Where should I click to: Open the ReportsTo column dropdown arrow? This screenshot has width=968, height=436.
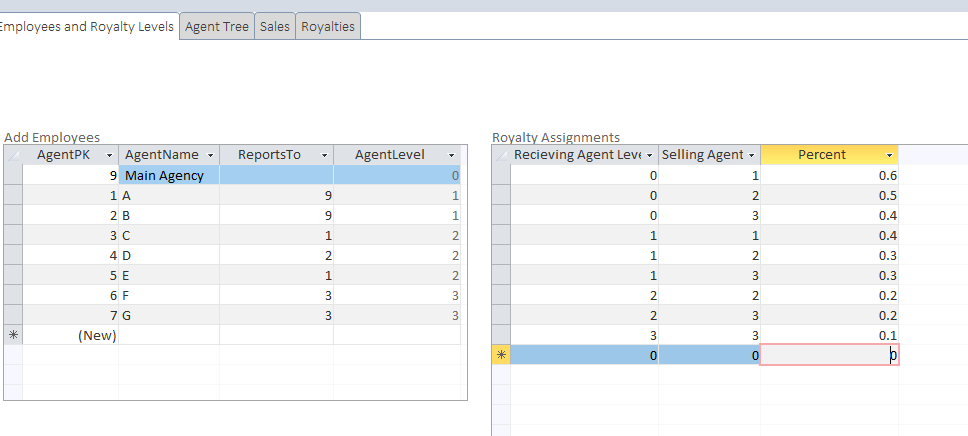tap(324, 155)
